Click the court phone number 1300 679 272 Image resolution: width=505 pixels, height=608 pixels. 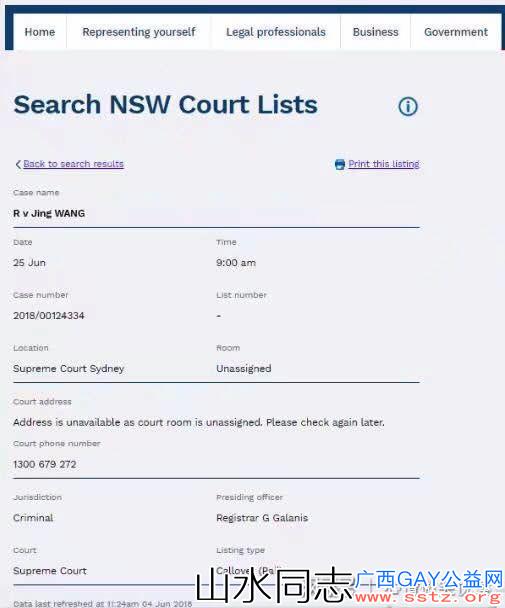45,464
